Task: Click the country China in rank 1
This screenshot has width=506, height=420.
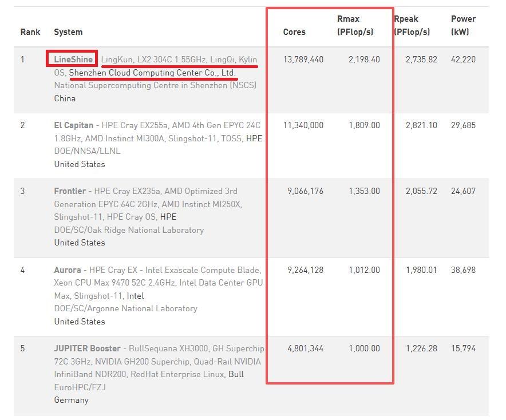Action: [x=65, y=98]
